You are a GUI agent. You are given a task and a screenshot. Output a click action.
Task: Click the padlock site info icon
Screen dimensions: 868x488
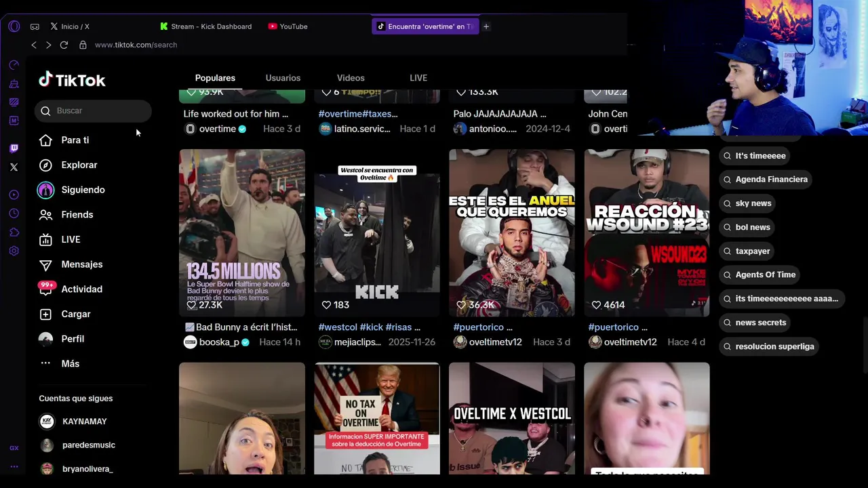(83, 45)
